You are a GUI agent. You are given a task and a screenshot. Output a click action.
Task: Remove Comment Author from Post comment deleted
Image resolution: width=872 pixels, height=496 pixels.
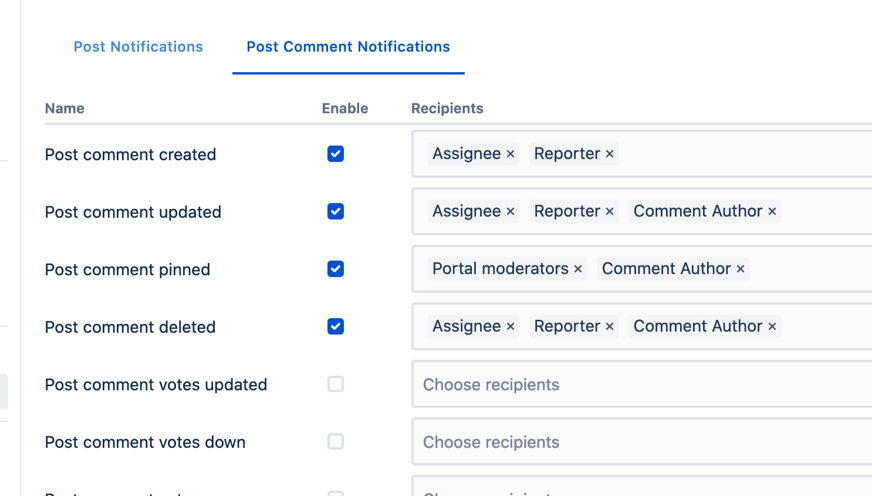coord(772,327)
